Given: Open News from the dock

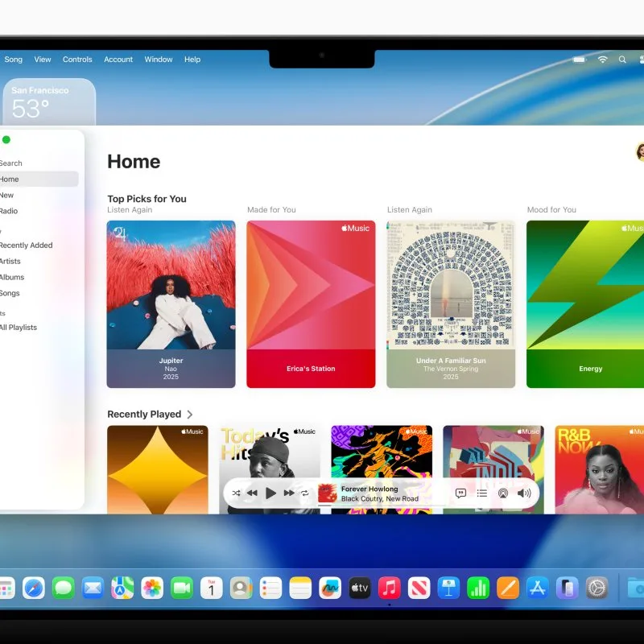Looking at the screenshot, I should pos(419,588).
